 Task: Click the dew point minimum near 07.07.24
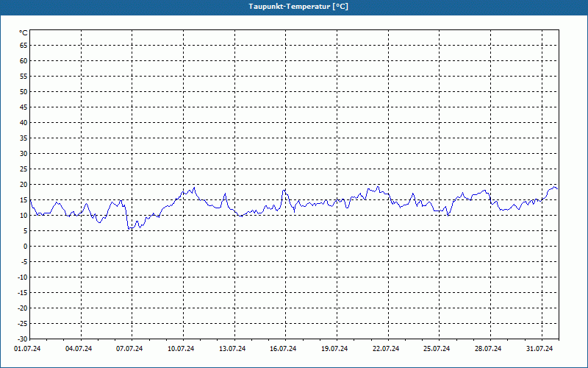130,228
